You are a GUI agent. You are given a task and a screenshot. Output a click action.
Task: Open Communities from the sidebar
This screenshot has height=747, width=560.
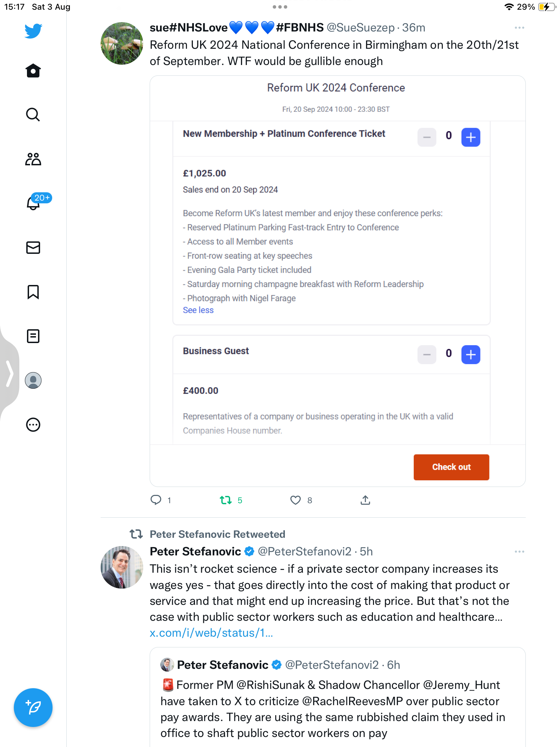(33, 159)
